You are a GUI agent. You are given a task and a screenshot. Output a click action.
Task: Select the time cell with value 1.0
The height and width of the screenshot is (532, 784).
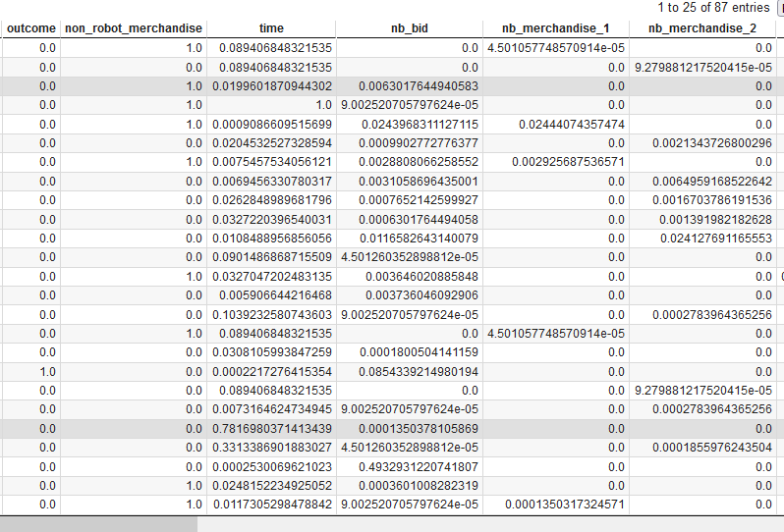click(x=322, y=105)
